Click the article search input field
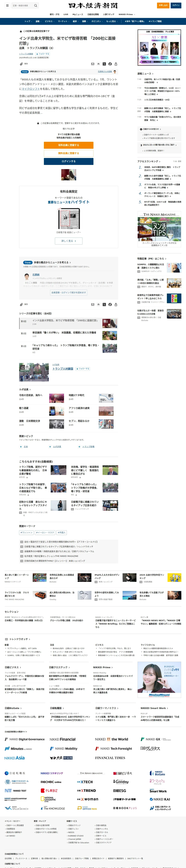186x868 pixels. 22,5
